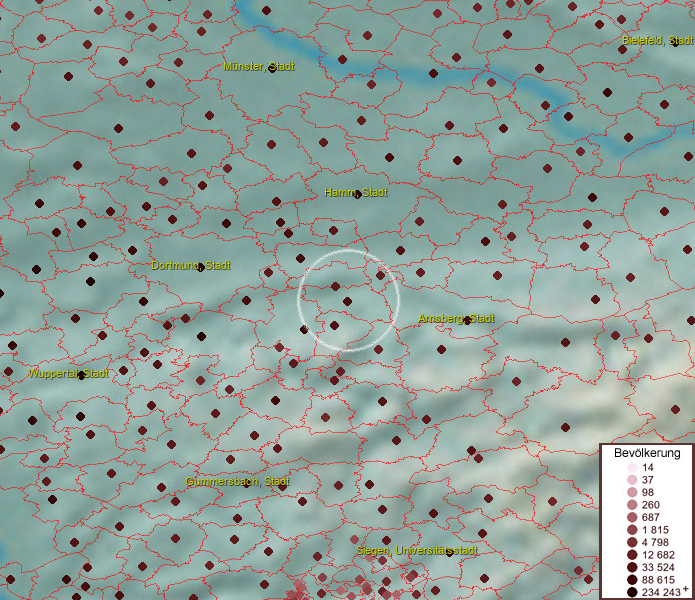Pick the legend swatch beside 37

[x=632, y=480]
